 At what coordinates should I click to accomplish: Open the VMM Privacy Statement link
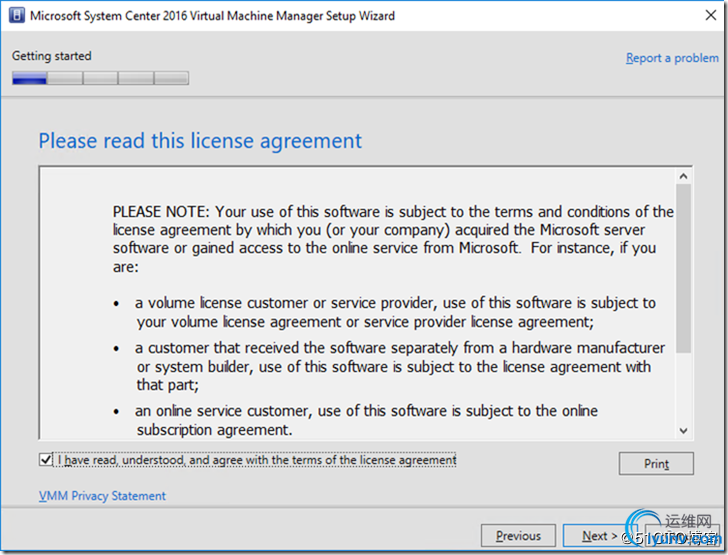[x=102, y=496]
